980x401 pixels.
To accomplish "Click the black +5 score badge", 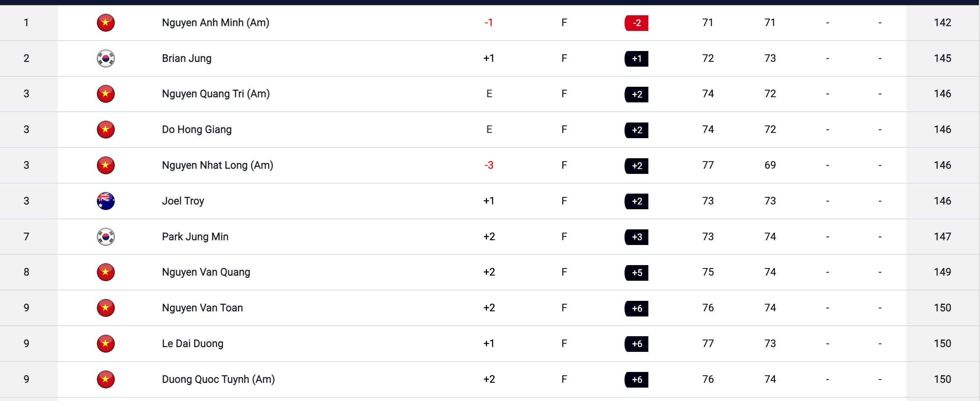I will (x=636, y=273).
